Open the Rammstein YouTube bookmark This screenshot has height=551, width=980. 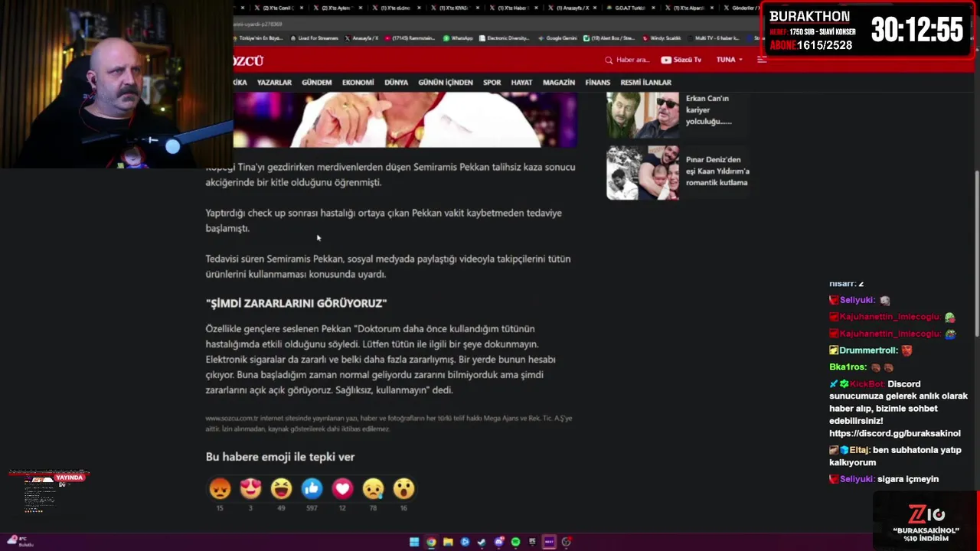[x=410, y=38]
